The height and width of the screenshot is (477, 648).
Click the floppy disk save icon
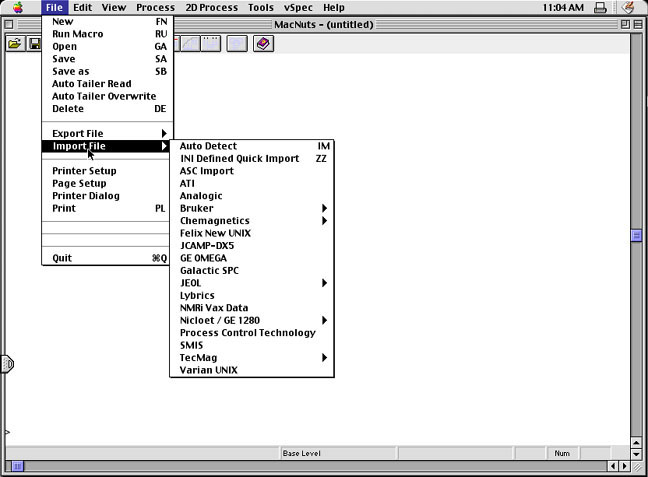pos(35,44)
